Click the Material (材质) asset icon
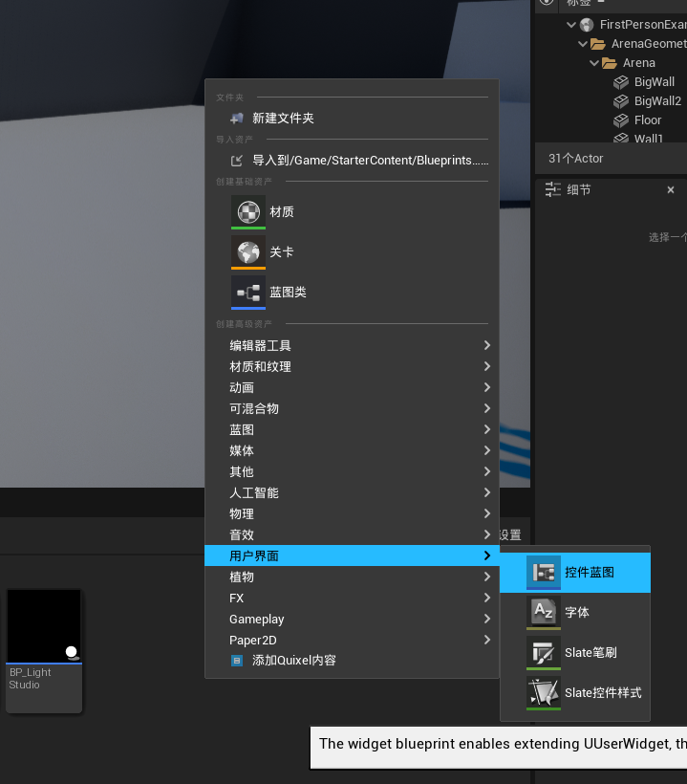Viewport: 687px width, 784px height. point(247,211)
